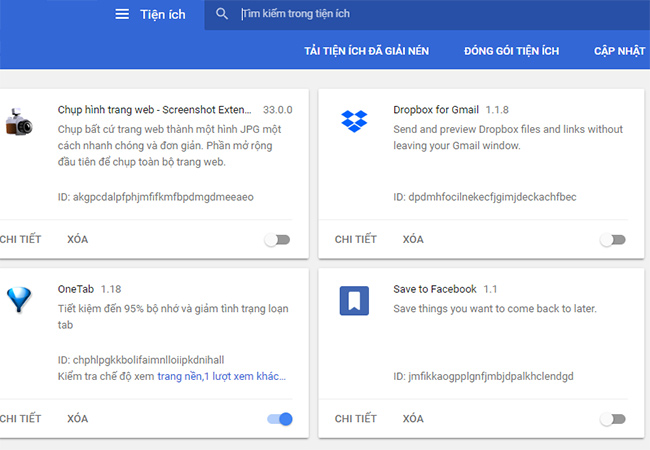Click the search magnifier icon
Image resolution: width=650 pixels, height=450 pixels.
pos(222,14)
